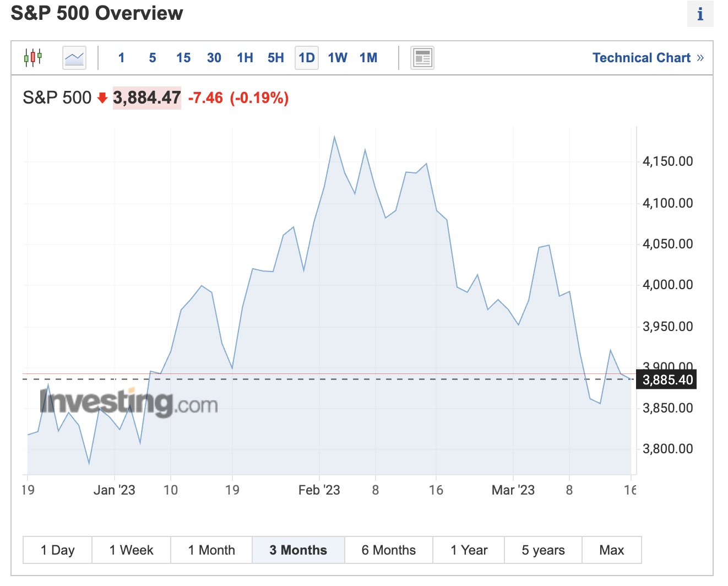This screenshot has height=586, width=728.
Task: Show the Max range
Action: pos(612,550)
